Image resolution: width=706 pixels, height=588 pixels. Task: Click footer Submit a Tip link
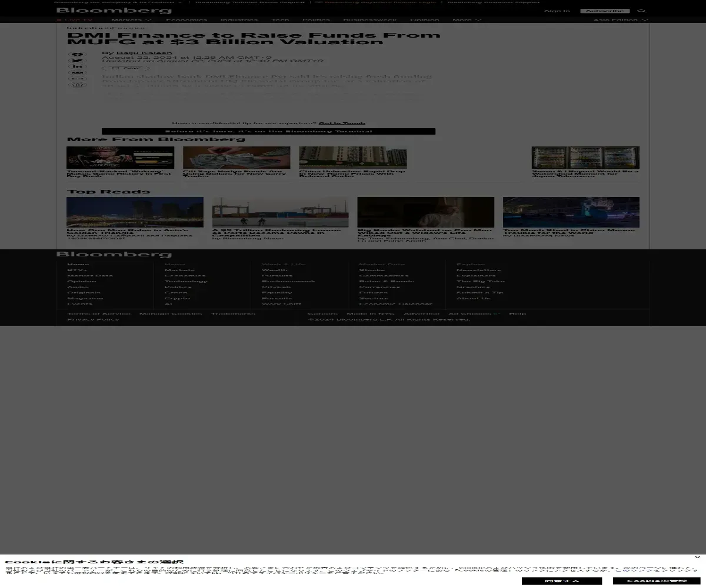click(x=480, y=293)
